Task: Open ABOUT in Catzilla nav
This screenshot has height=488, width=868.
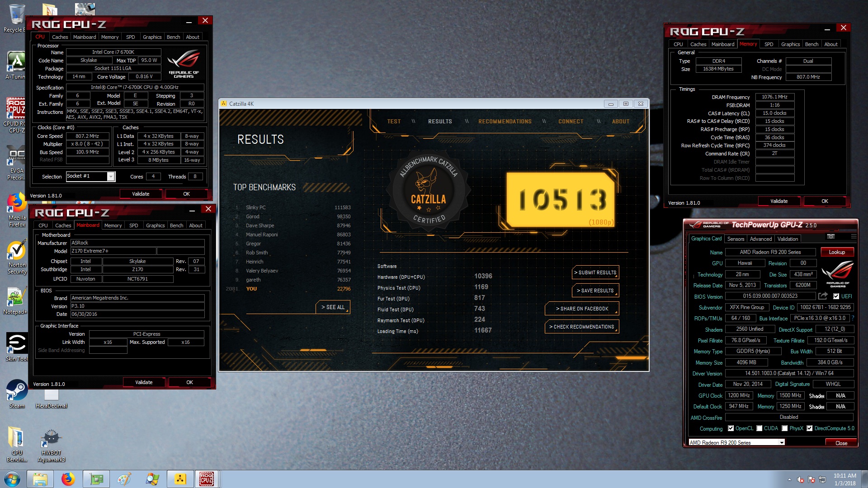Action: pyautogui.click(x=621, y=122)
